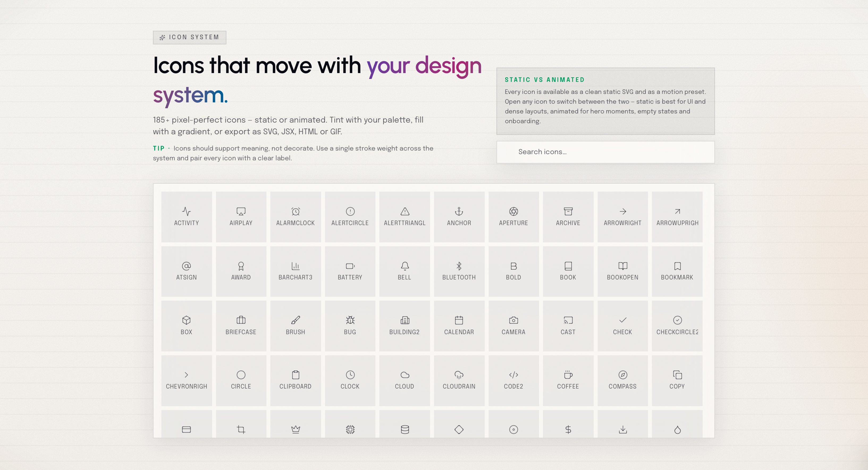
Task: Select the download icon tile
Action: (x=623, y=424)
